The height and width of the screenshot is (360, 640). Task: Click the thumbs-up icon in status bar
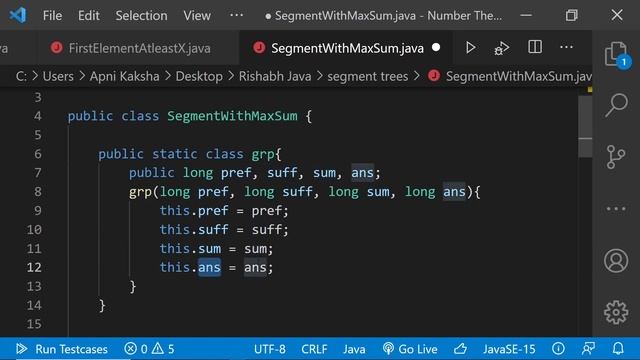[460, 349]
